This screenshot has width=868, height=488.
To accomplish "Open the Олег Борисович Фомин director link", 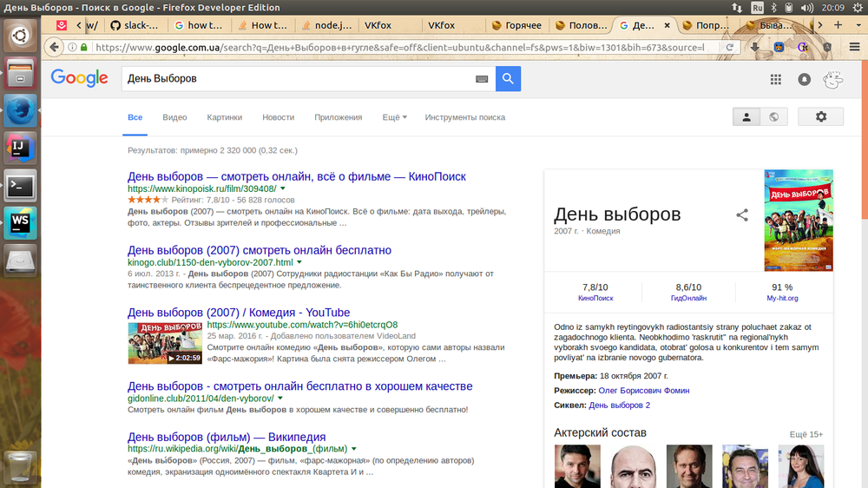I will coord(644,391).
